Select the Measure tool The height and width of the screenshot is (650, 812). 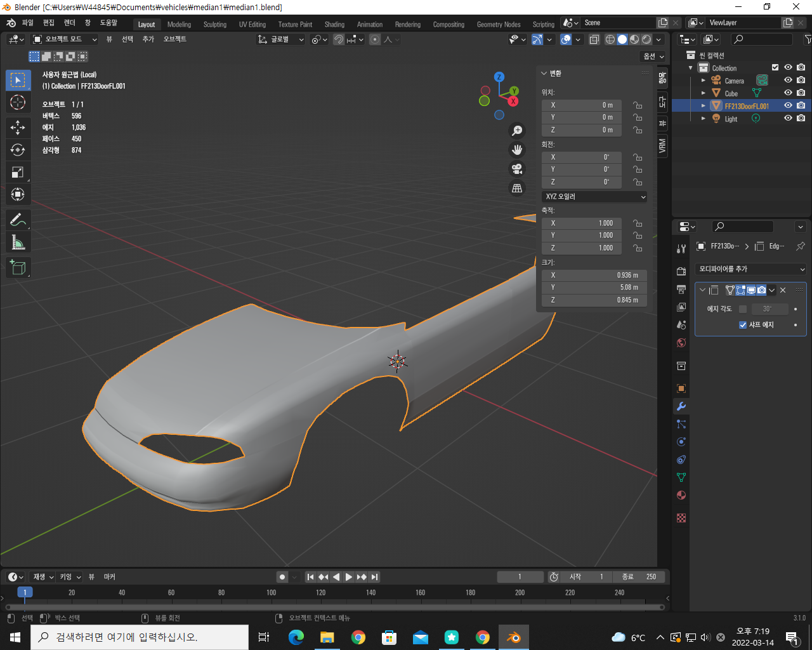click(18, 242)
